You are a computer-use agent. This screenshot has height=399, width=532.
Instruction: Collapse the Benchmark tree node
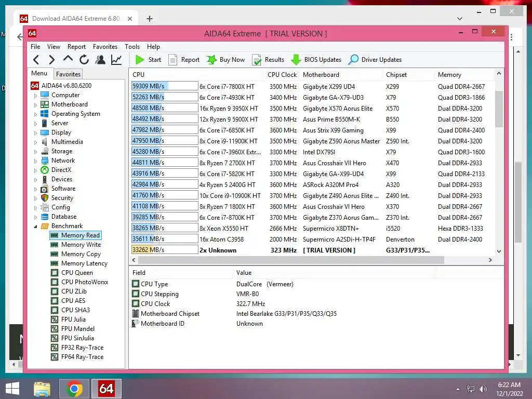pyautogui.click(x=35, y=227)
